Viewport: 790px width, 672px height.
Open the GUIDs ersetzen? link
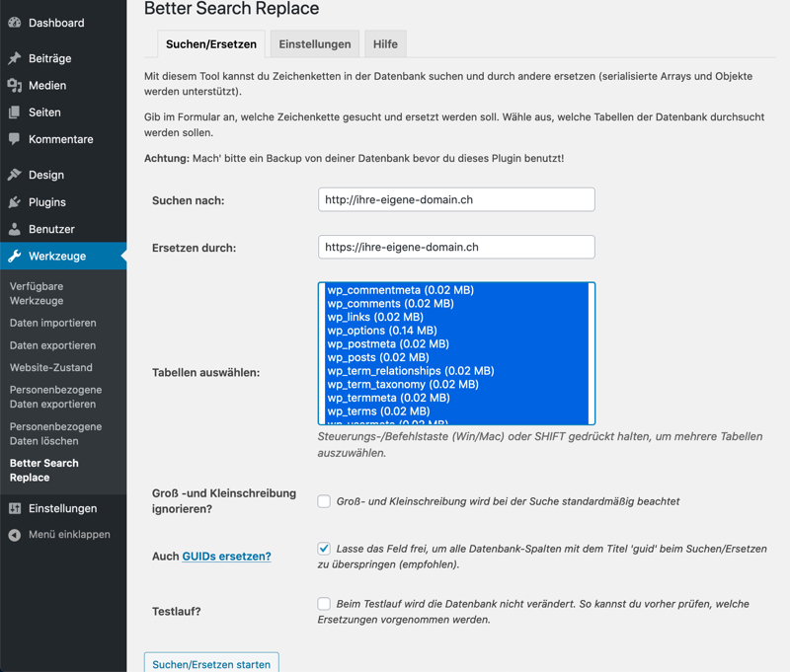tap(227, 557)
